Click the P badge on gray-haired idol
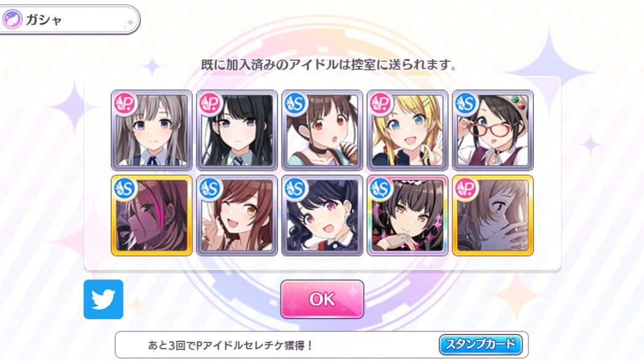This screenshot has height=361, width=644. (125, 103)
